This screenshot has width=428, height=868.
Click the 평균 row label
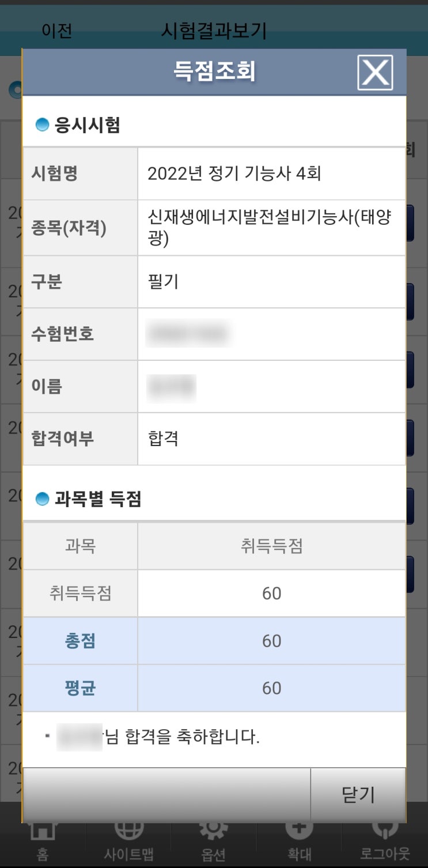click(80, 688)
